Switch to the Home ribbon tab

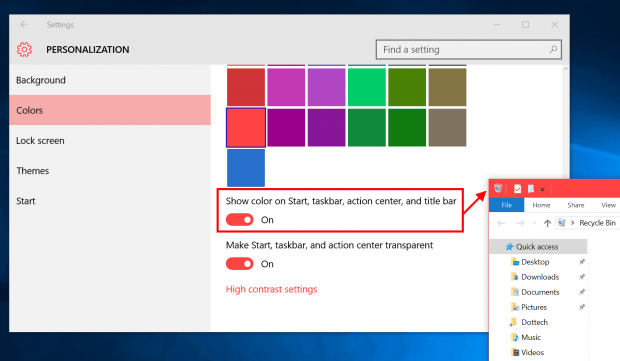tap(541, 205)
